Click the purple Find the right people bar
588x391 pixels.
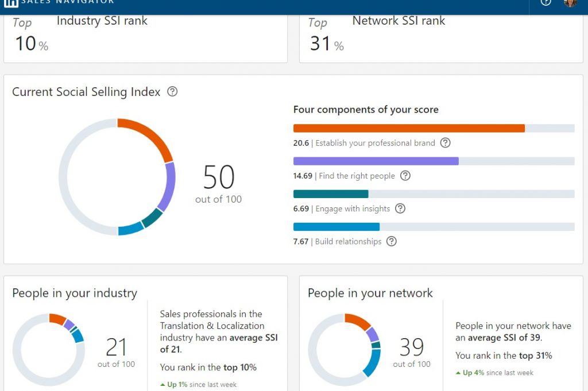click(x=376, y=161)
